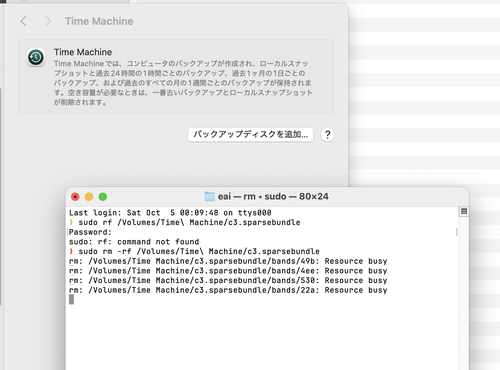Click the Terminal split pane icon
This screenshot has width=500, height=370.
click(464, 211)
